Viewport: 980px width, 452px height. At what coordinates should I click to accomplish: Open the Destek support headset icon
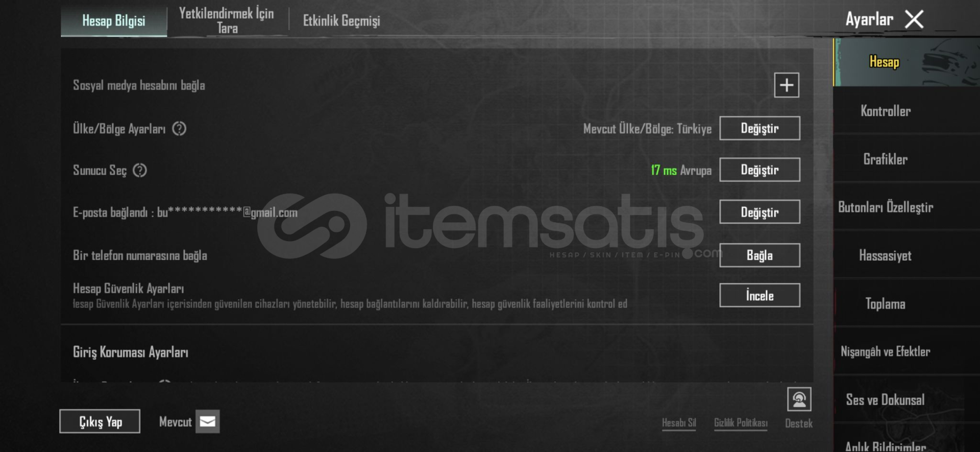[799, 399]
